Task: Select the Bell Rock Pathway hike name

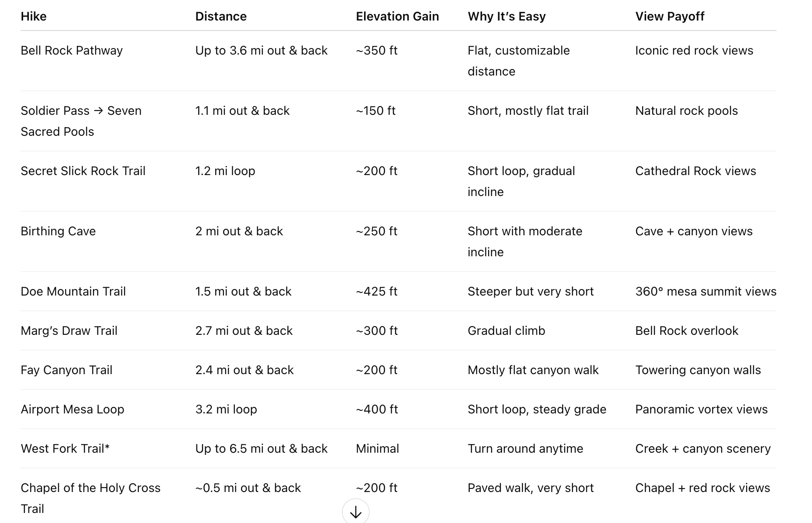Action: (72, 51)
